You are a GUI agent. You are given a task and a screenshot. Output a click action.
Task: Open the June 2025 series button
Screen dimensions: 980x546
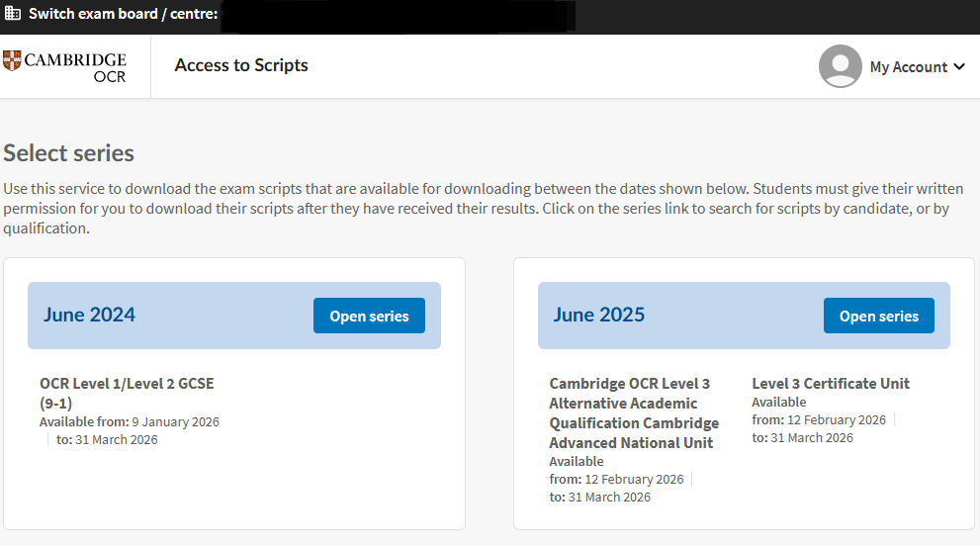(x=878, y=316)
